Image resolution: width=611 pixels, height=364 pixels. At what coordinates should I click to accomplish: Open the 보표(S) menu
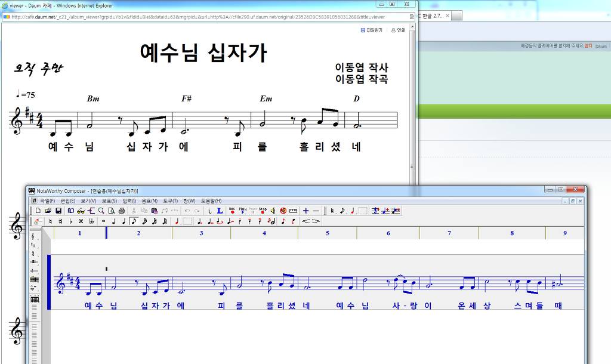[x=109, y=200]
